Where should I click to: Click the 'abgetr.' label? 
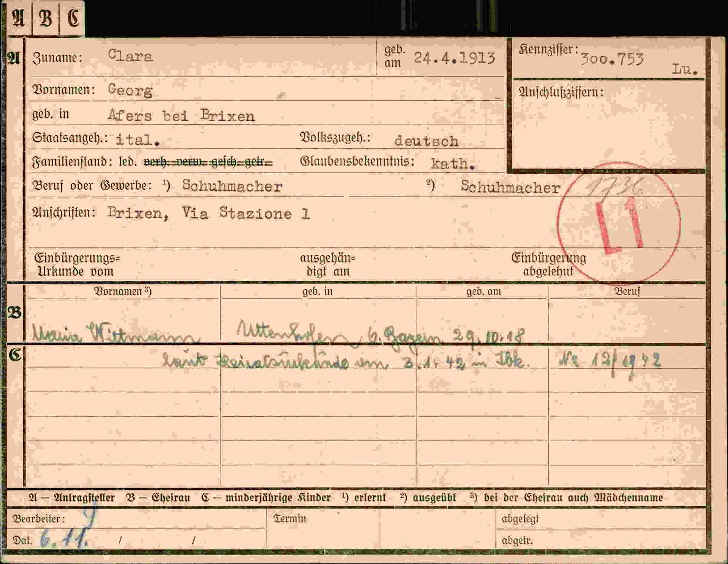click(517, 540)
